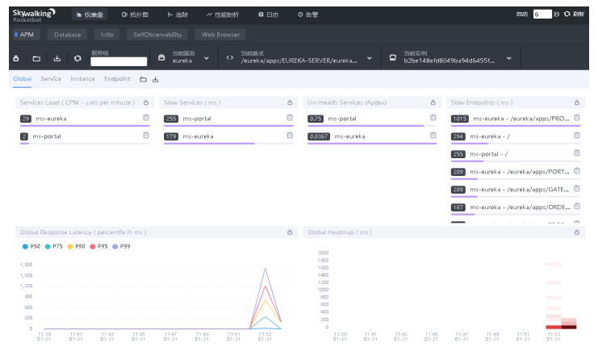Copy ms-eureka name in the Un-Health Services list
598x364 pixels.
(x=433, y=136)
